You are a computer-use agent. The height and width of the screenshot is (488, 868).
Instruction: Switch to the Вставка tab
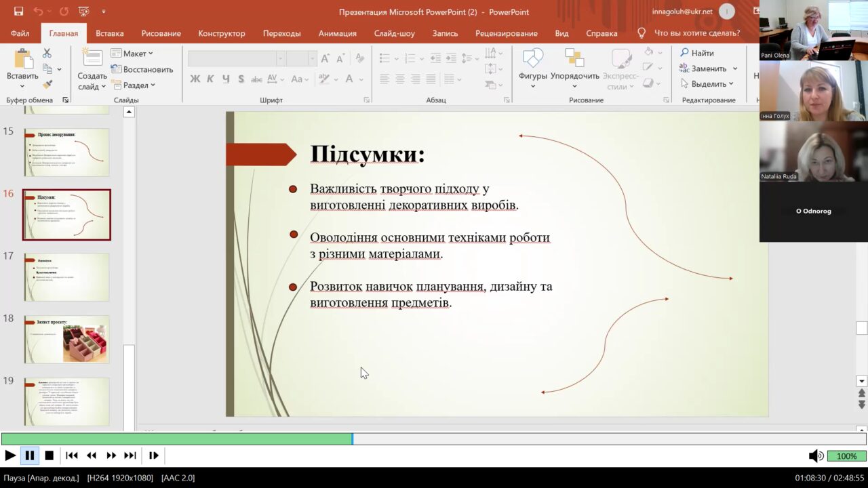point(109,33)
